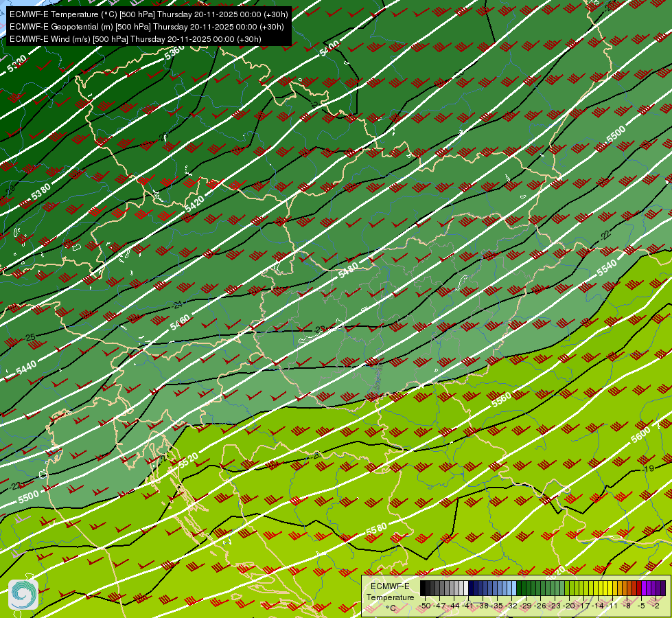Click the -11 value on the legend
The image size is (672, 618).
[612, 606]
